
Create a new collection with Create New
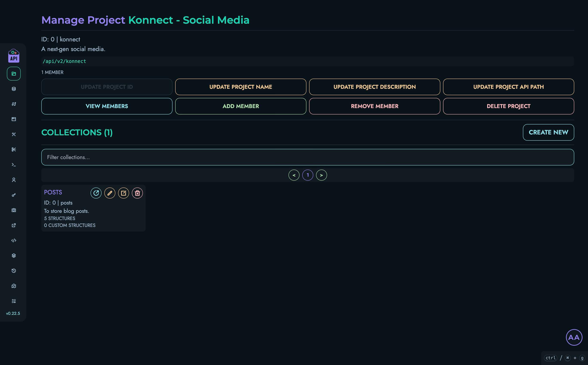click(x=548, y=132)
